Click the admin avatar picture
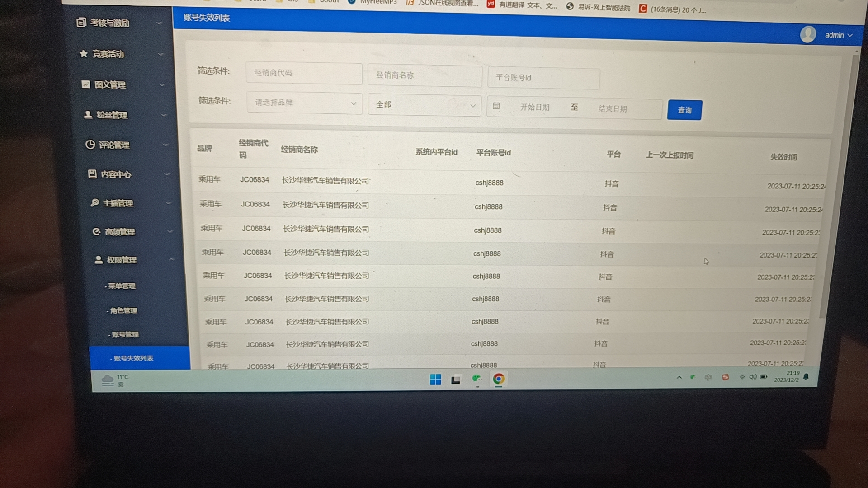This screenshot has height=488, width=868. click(x=807, y=34)
